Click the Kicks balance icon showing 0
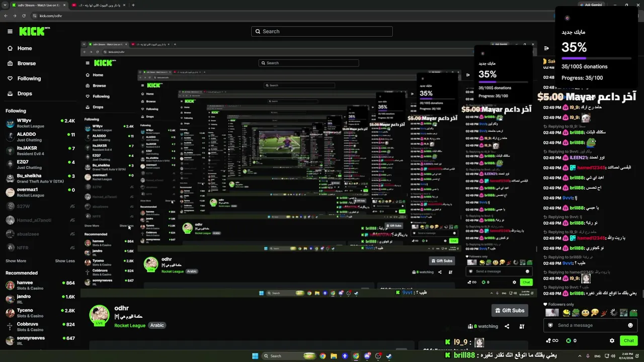 (571, 340)
